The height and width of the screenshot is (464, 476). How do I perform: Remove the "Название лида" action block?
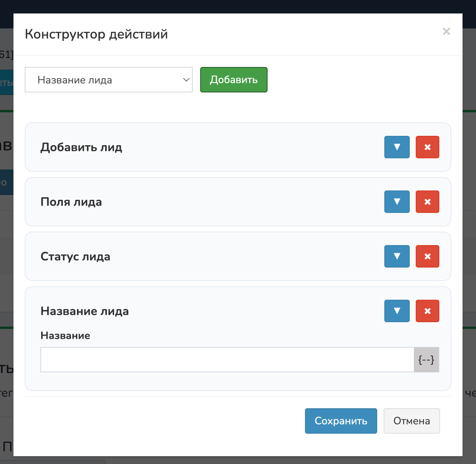coord(427,311)
